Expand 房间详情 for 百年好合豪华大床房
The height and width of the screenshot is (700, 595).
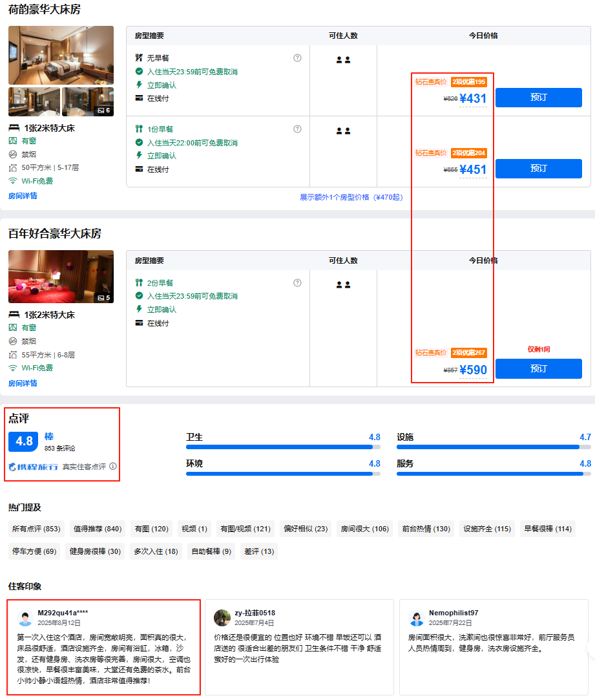pyautogui.click(x=23, y=383)
